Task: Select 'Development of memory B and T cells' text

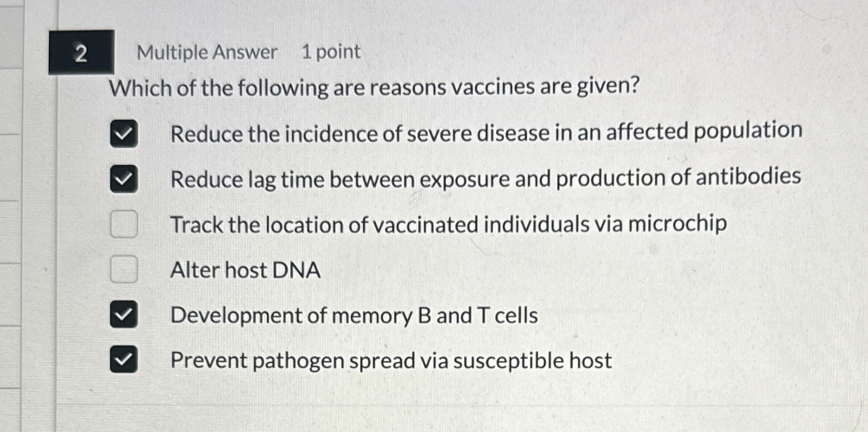Action: pos(354,316)
